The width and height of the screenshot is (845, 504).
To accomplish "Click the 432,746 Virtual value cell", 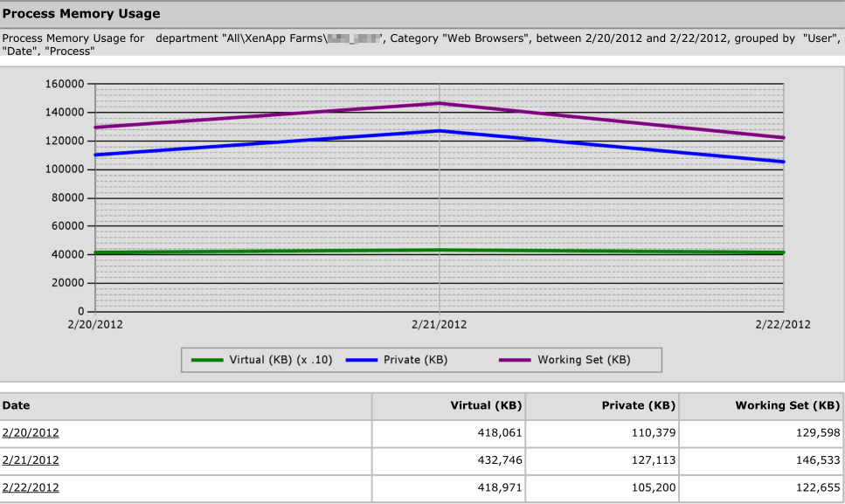I will point(448,460).
